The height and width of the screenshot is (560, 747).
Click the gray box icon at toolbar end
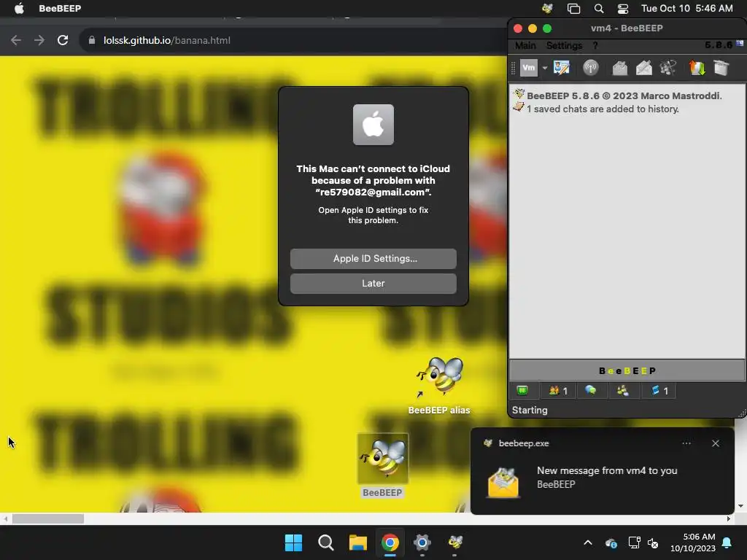pos(721,68)
